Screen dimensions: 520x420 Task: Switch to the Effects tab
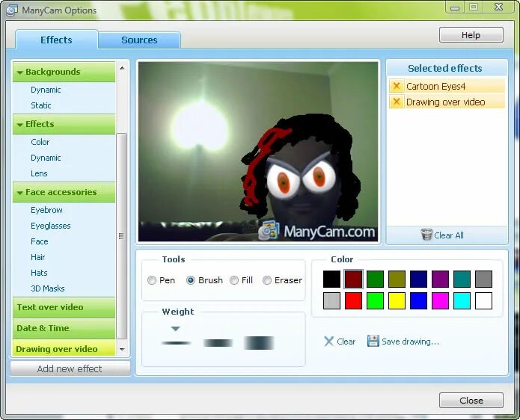[x=56, y=40]
